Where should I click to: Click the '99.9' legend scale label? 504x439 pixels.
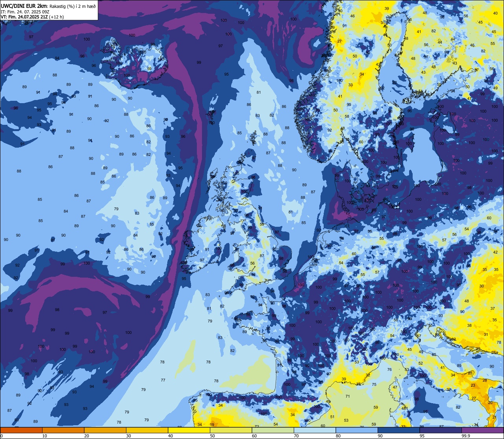tap(466, 436)
